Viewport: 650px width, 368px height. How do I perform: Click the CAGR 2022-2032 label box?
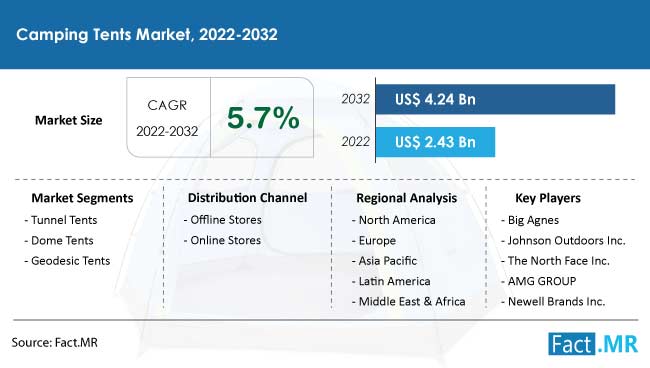pos(168,118)
